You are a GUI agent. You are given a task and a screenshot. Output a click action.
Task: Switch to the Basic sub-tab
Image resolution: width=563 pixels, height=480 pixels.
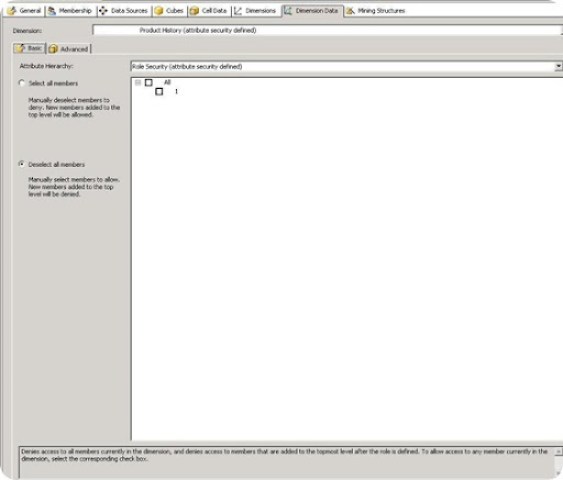click(29, 48)
